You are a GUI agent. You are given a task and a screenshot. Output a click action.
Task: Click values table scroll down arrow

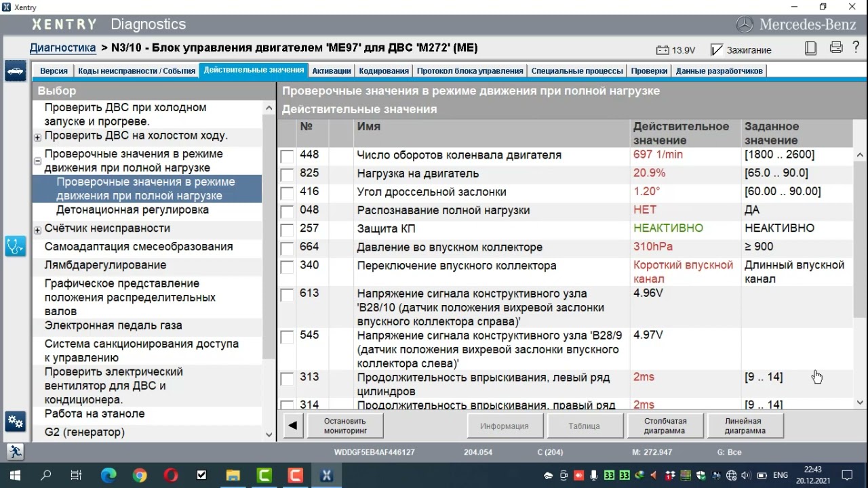tap(861, 403)
